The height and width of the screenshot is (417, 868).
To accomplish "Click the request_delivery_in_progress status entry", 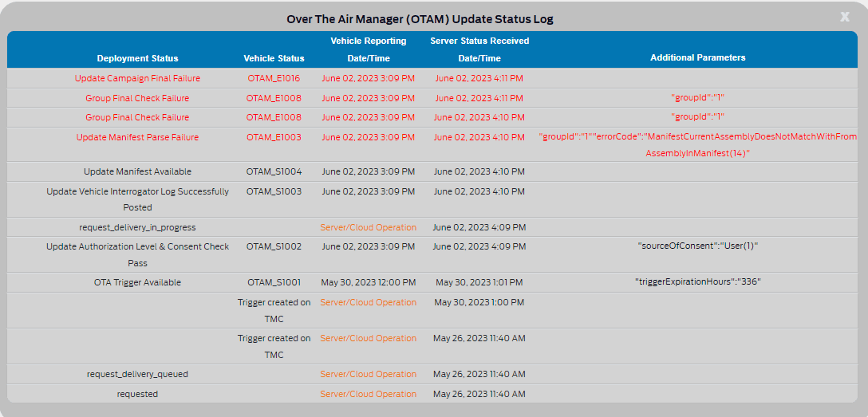I will pyautogui.click(x=137, y=227).
